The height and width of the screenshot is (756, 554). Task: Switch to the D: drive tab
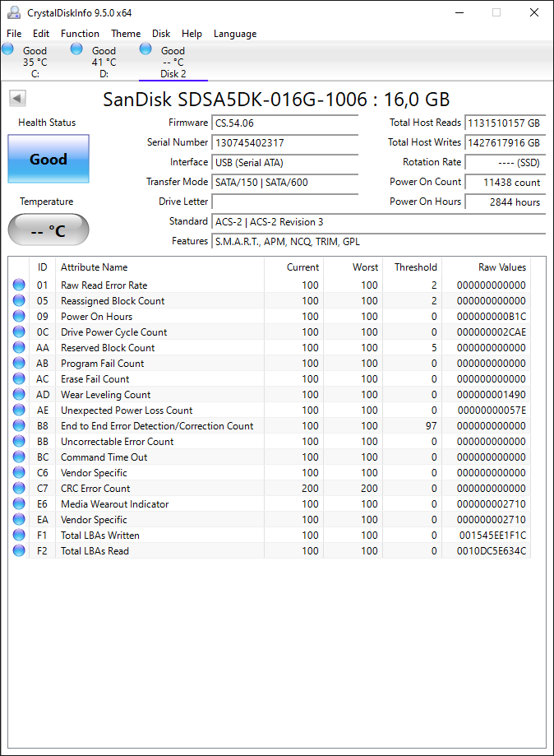104,62
